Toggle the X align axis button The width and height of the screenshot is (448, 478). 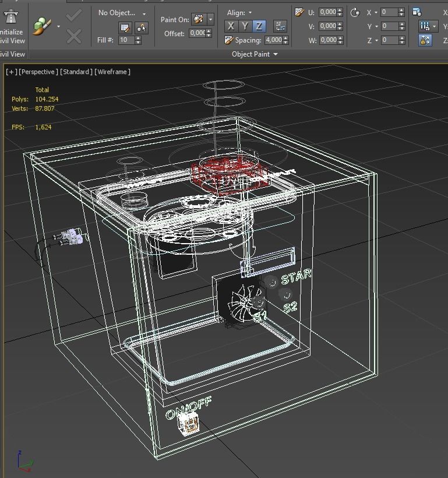(231, 26)
